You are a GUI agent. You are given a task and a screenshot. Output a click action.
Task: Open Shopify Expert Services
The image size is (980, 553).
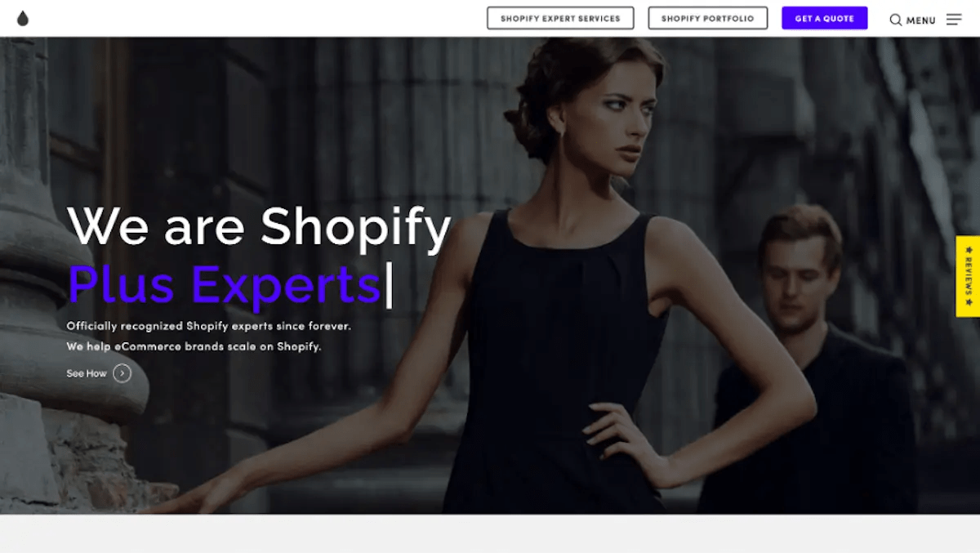pos(560,18)
